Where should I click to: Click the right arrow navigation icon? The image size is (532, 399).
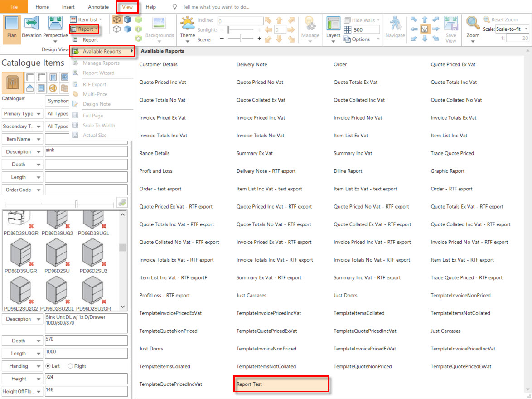tap(435, 29)
